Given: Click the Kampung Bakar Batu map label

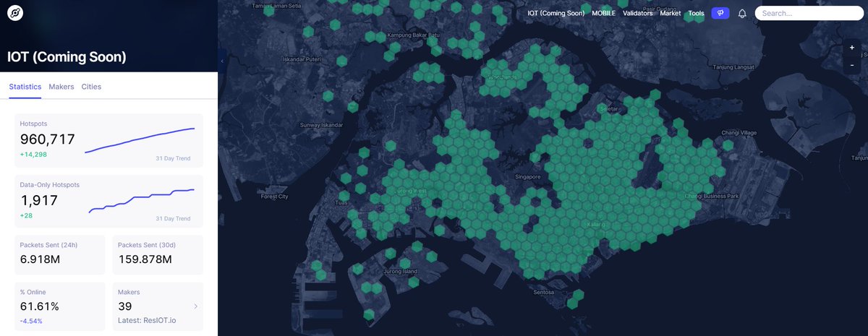Looking at the screenshot, I should (414, 35).
